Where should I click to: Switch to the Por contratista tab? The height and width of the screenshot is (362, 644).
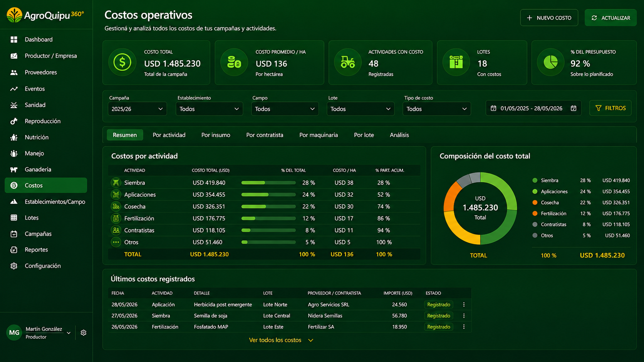[x=265, y=135]
